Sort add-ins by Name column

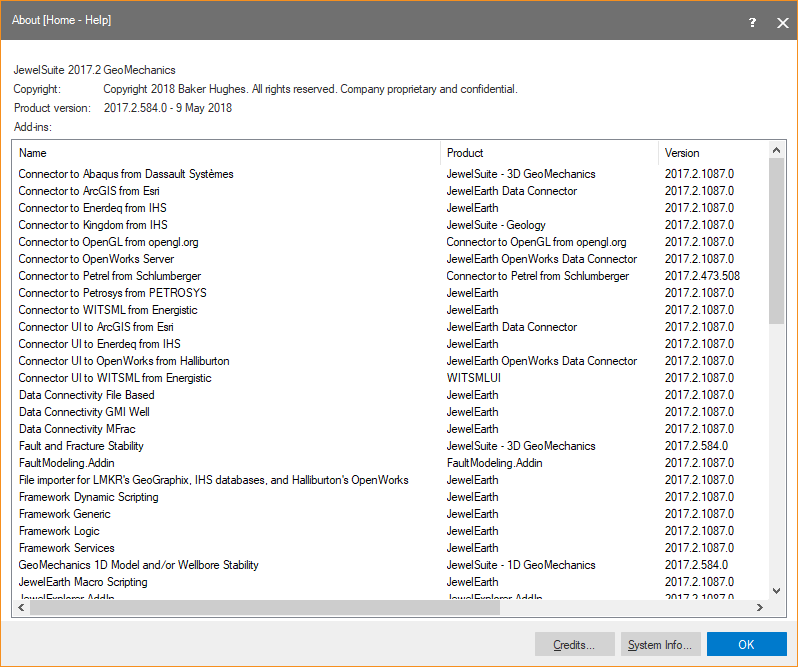[226, 153]
